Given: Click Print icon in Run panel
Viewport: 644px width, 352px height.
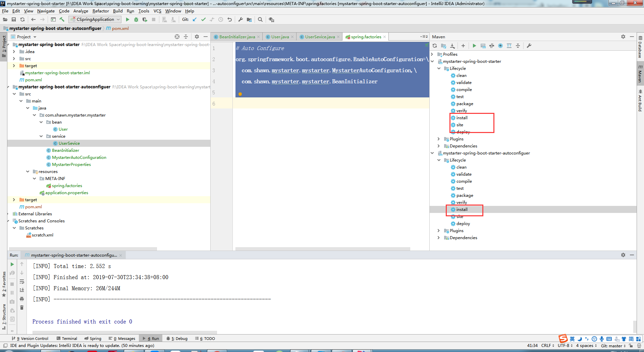Looking at the screenshot, I should tap(22, 299).
